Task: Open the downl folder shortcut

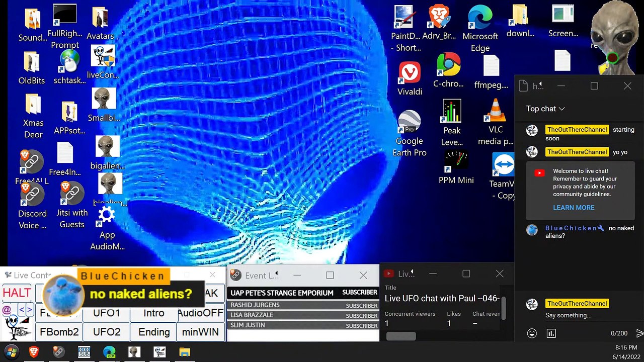Action: coord(520,22)
